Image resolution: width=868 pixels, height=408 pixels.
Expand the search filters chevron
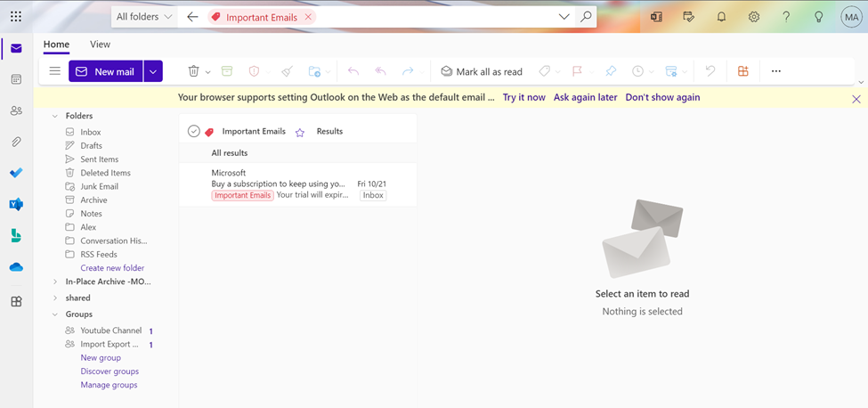pyautogui.click(x=564, y=17)
